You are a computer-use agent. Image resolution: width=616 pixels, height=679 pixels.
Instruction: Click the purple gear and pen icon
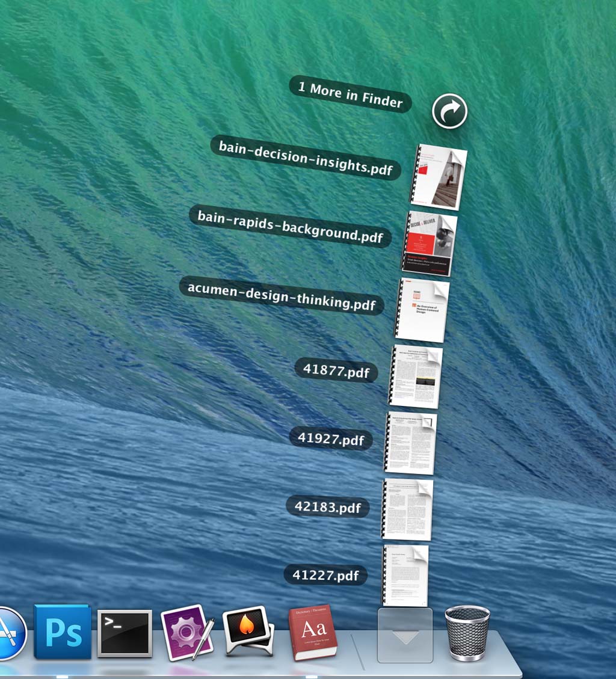point(187,633)
